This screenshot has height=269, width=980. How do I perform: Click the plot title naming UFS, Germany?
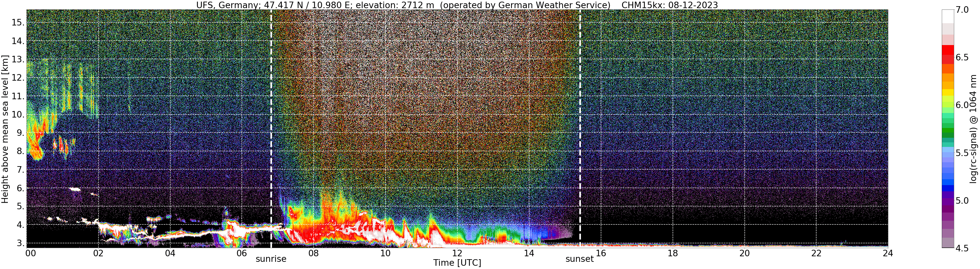pyautogui.click(x=457, y=5)
